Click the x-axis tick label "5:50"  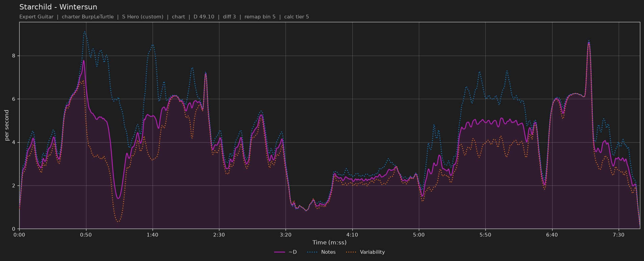pyautogui.click(x=485, y=235)
